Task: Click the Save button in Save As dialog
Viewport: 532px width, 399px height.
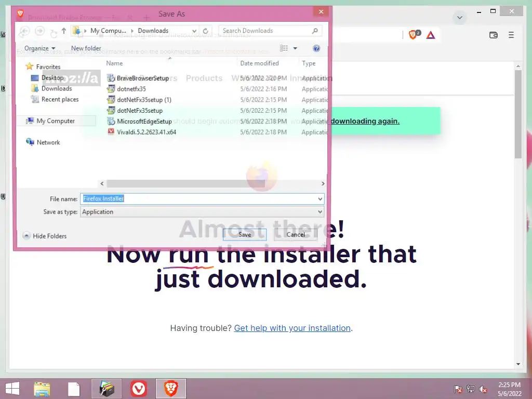Action: coord(245,234)
